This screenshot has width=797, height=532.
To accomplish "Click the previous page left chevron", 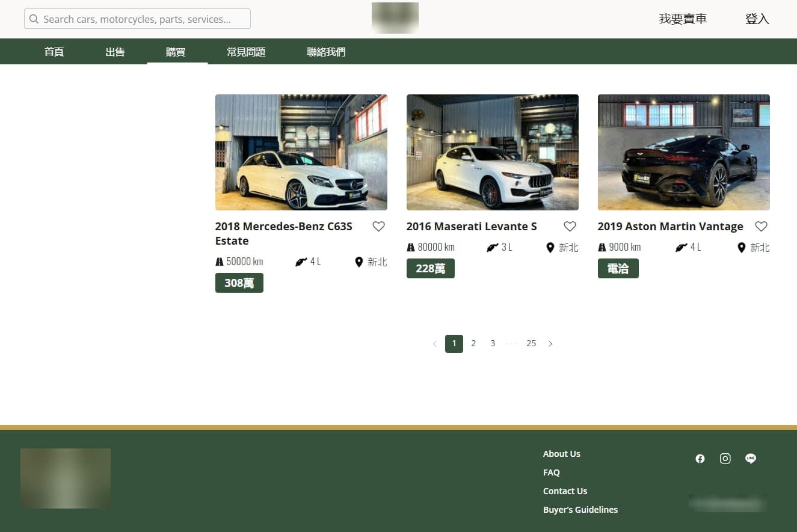I will coord(435,344).
